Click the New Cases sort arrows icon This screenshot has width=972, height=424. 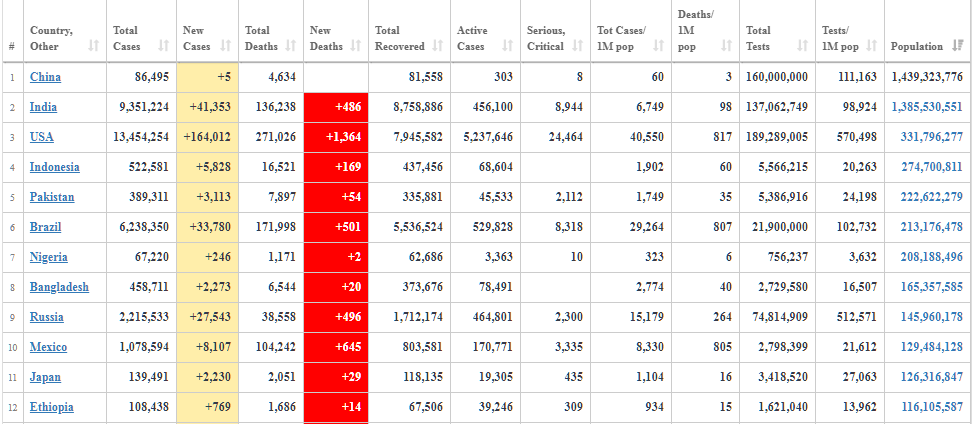(x=226, y=46)
